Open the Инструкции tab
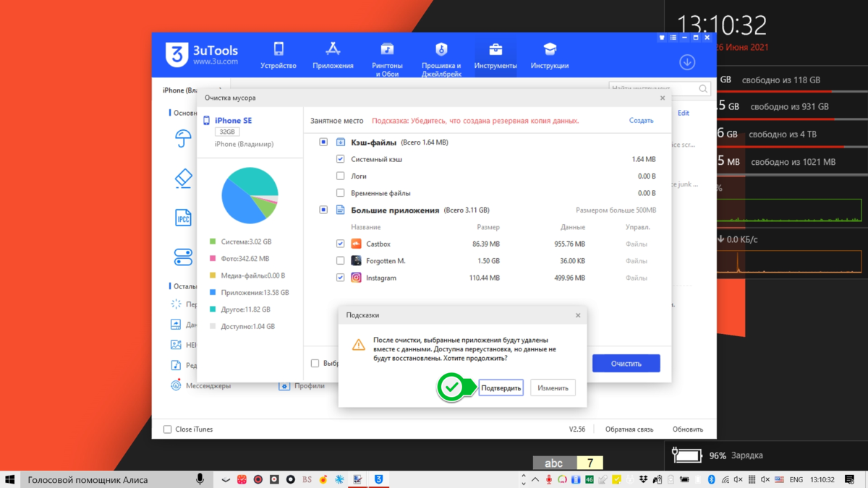This screenshot has height=488, width=868. [550, 56]
